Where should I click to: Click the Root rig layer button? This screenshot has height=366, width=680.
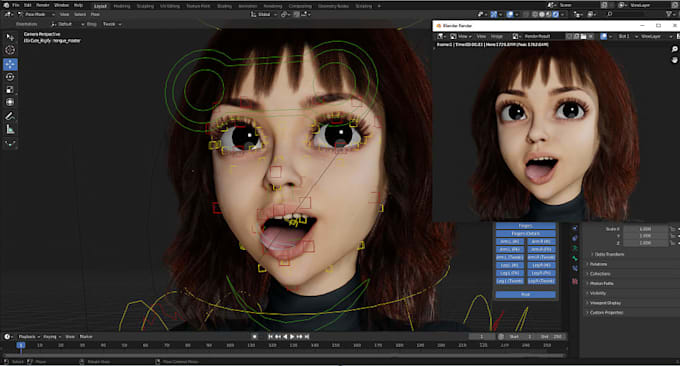(525, 294)
